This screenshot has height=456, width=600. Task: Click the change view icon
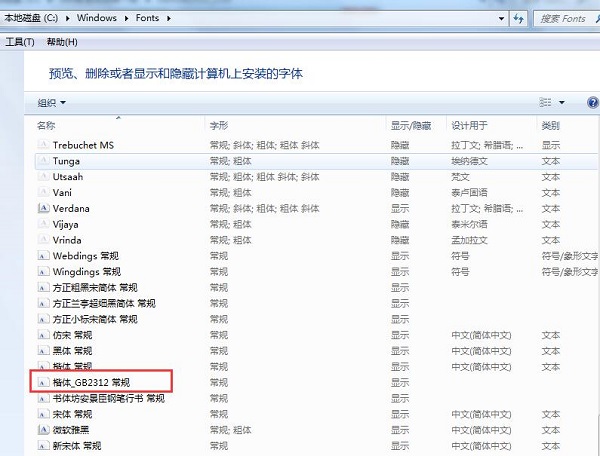click(545, 102)
